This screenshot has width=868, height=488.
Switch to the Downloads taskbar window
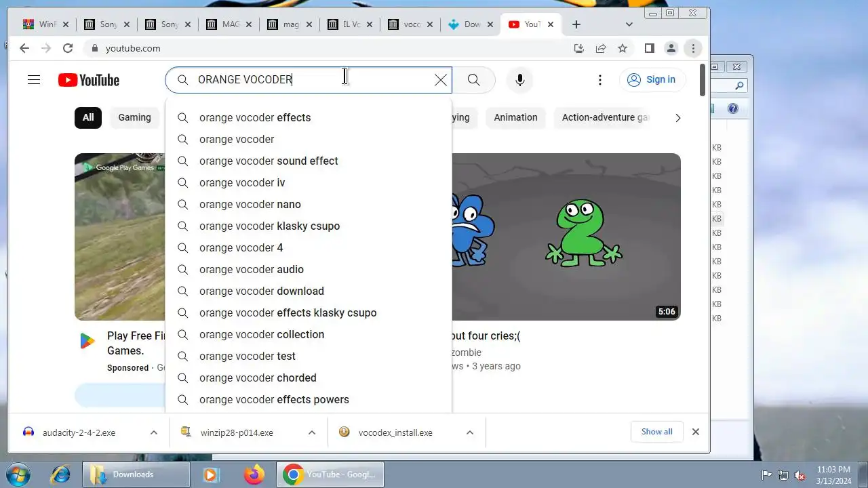pos(136,474)
